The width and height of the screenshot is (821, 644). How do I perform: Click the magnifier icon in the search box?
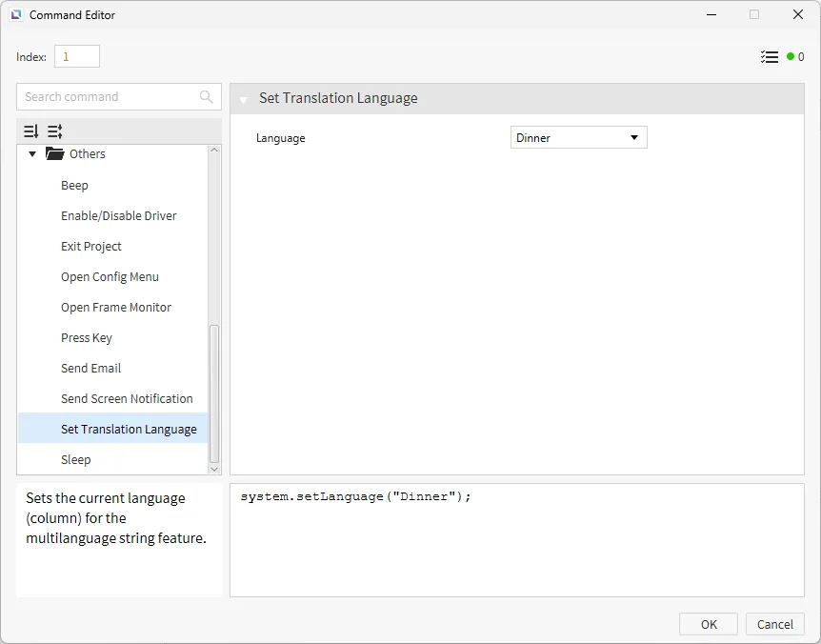(x=207, y=97)
